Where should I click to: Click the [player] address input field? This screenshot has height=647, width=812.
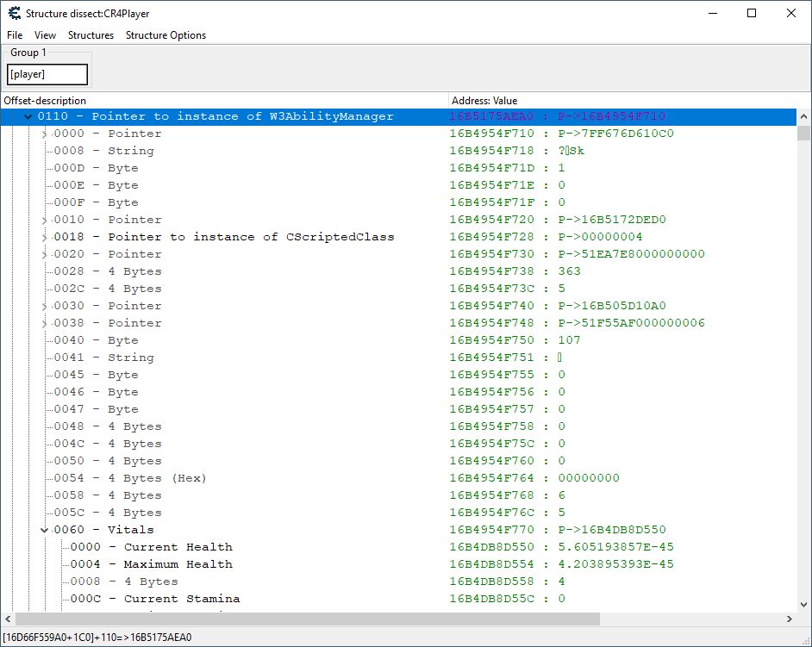47,75
